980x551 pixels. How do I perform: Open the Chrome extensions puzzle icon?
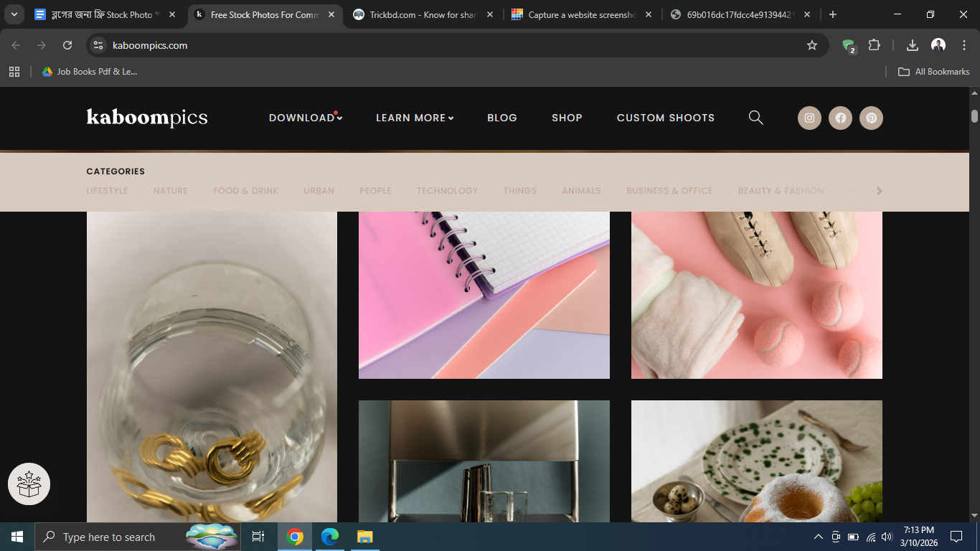coord(874,45)
